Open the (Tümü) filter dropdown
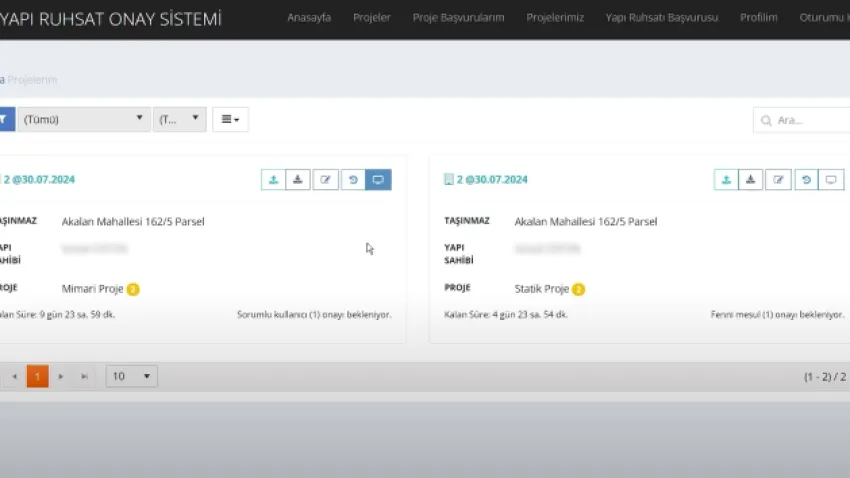The width and height of the screenshot is (850, 478). point(83,119)
